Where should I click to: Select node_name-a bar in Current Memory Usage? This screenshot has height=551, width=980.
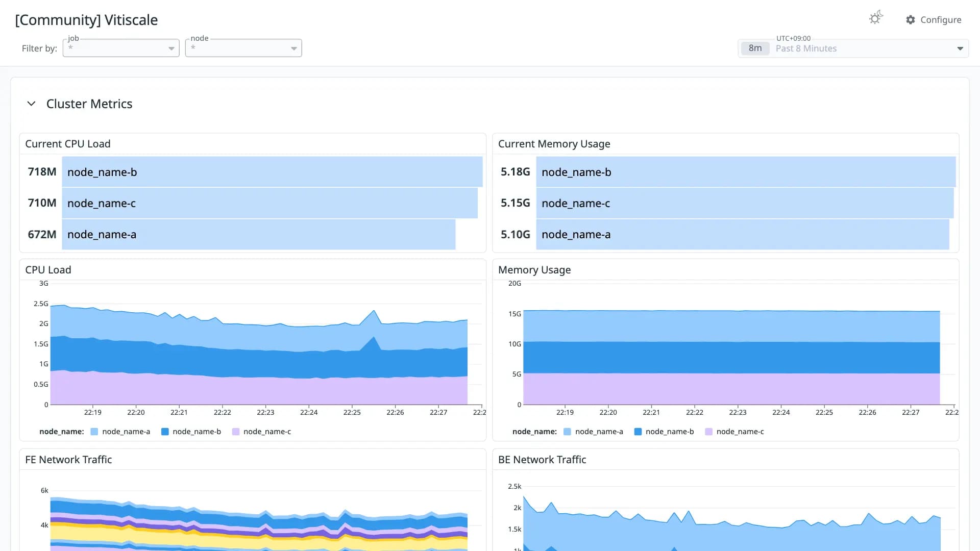tap(743, 234)
